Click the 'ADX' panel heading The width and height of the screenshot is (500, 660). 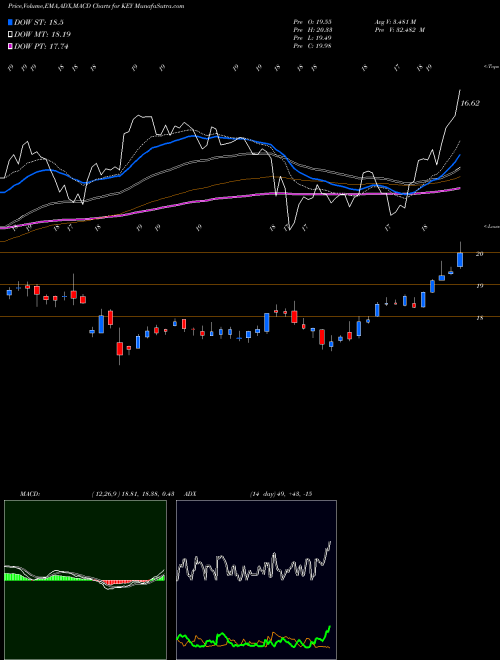pos(190,494)
